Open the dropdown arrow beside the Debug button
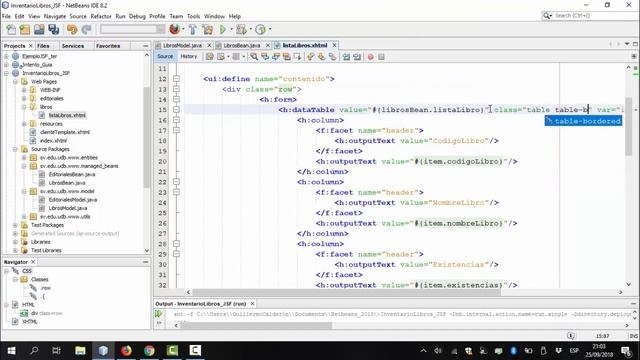Viewport: 640px width, 360px height. (250, 29)
